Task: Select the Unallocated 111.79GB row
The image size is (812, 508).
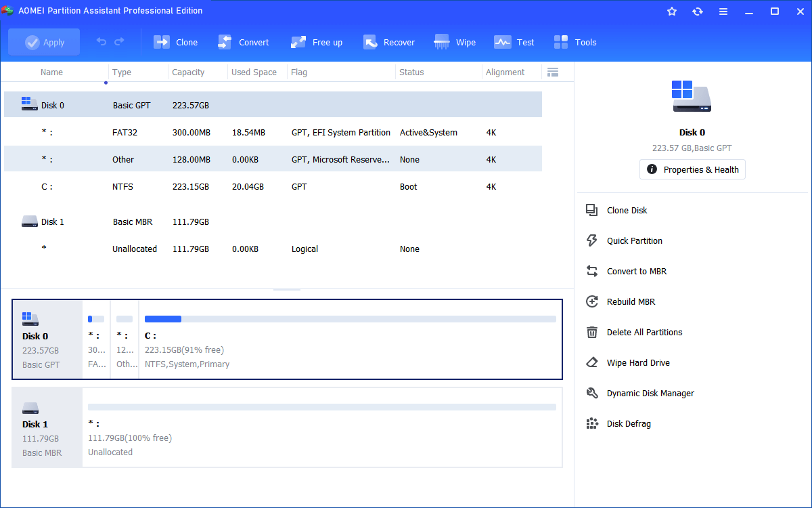Action: coord(273,249)
